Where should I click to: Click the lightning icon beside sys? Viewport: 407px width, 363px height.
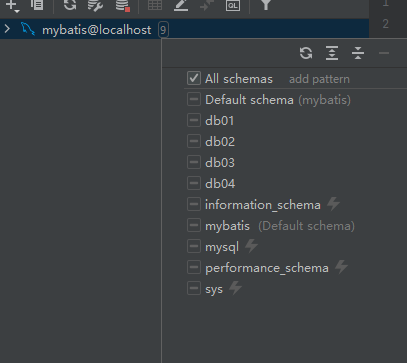tap(235, 288)
